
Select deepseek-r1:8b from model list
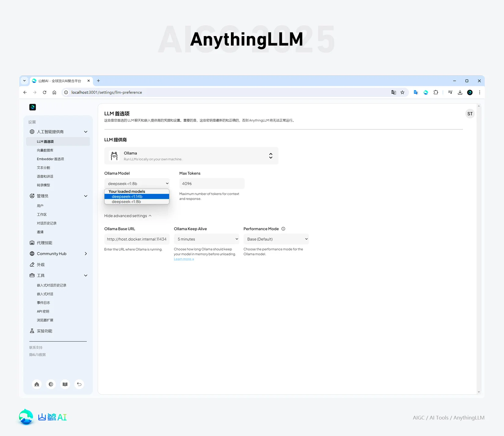click(x=137, y=202)
